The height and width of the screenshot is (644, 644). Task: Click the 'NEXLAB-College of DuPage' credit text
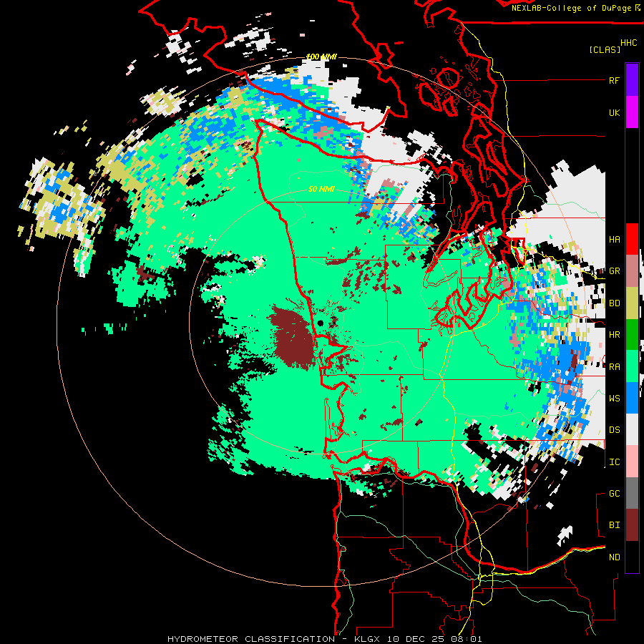pos(571,8)
